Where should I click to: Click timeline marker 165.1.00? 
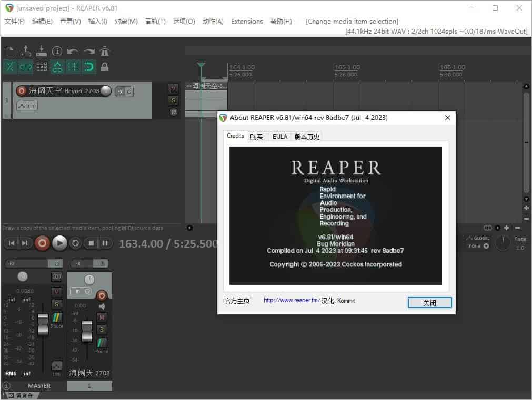347,67
